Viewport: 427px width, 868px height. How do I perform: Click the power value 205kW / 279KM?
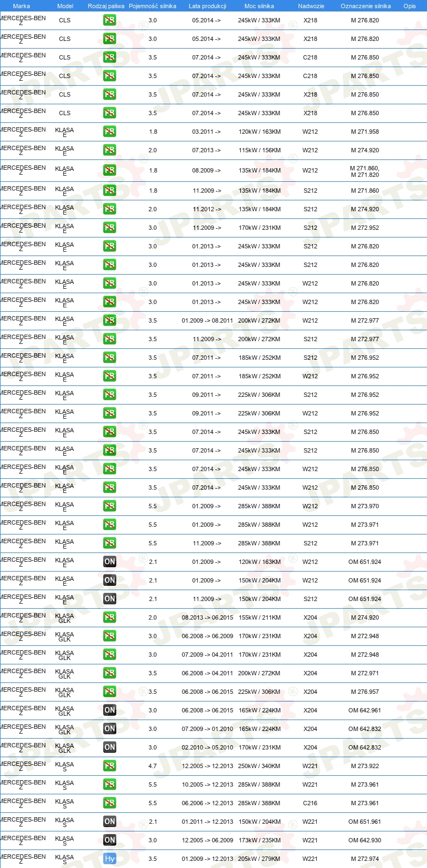[x=259, y=859]
